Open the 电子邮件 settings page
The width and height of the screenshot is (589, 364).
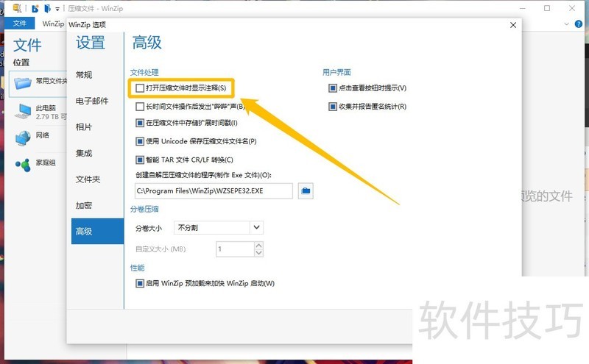(x=97, y=101)
